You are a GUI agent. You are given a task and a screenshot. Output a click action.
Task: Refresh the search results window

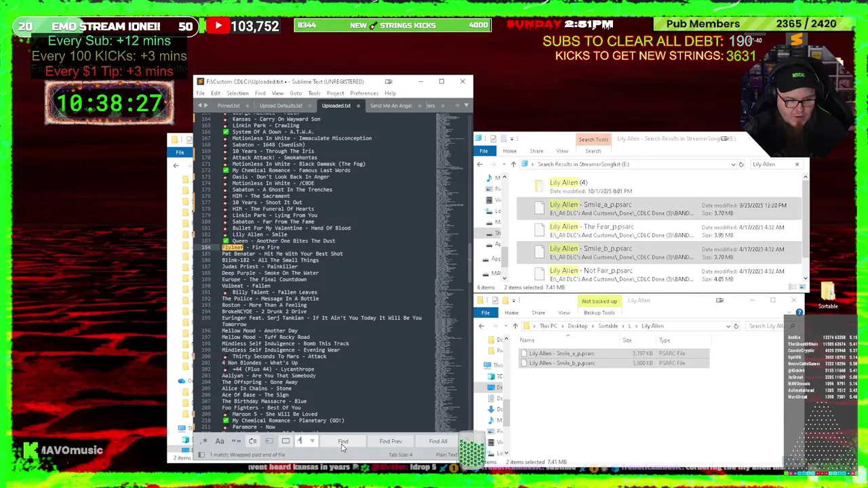pyautogui.click(x=741, y=164)
